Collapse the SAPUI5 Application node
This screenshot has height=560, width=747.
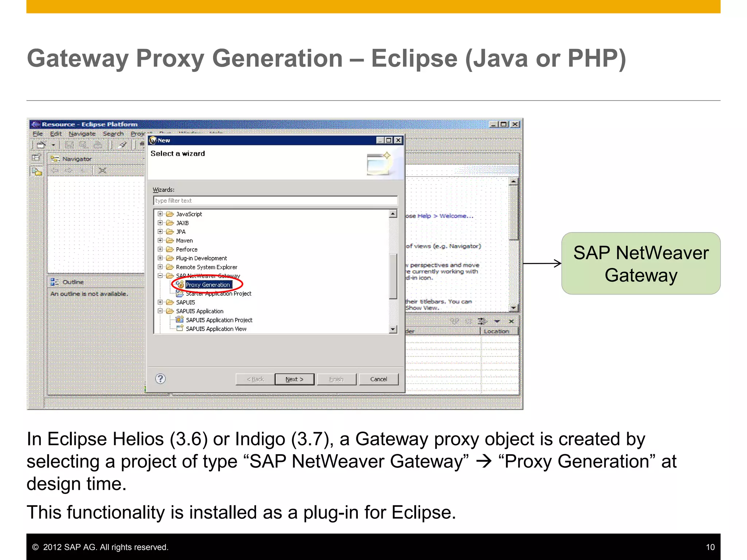pos(160,311)
